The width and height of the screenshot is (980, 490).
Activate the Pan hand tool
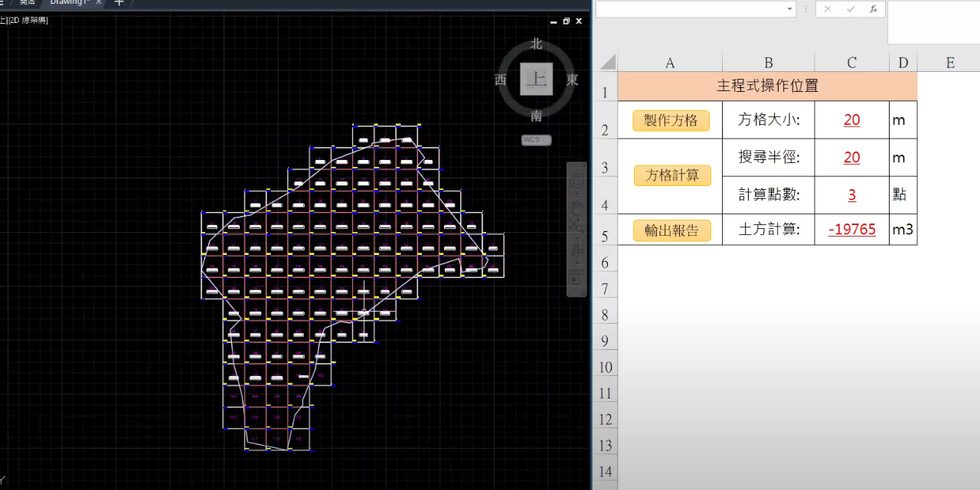point(576,207)
